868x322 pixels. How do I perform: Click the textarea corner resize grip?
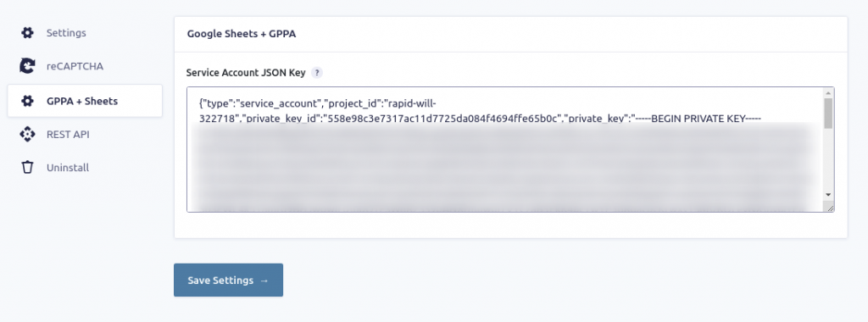[830, 208]
